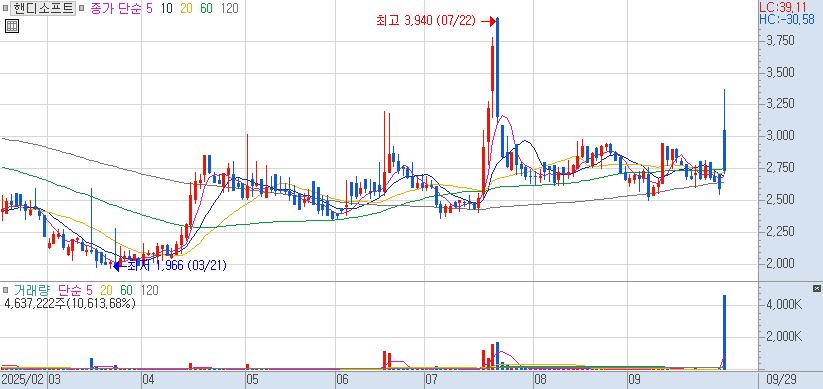Click the HC:-30.58 indicator
823x389 pixels.
coord(787,19)
